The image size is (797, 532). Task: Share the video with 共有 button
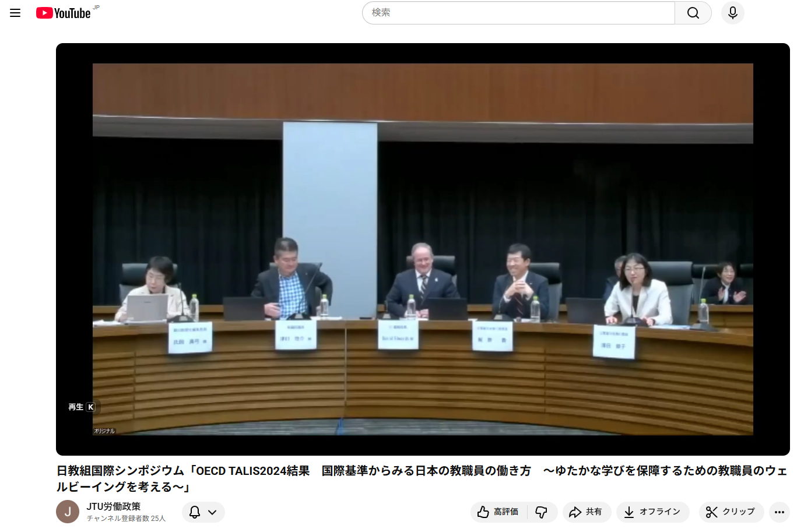pos(586,512)
